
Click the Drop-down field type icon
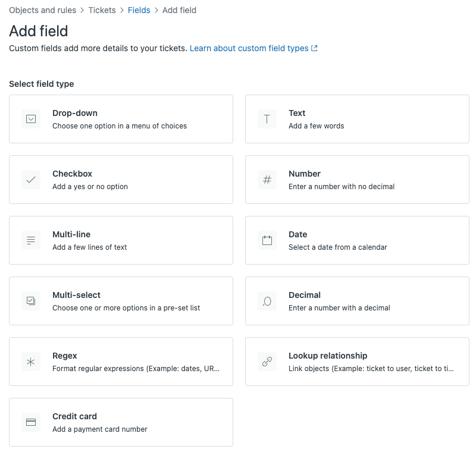(x=31, y=119)
